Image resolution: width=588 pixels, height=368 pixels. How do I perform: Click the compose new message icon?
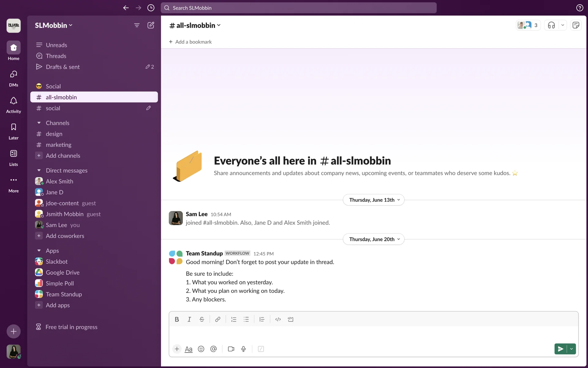point(151,25)
